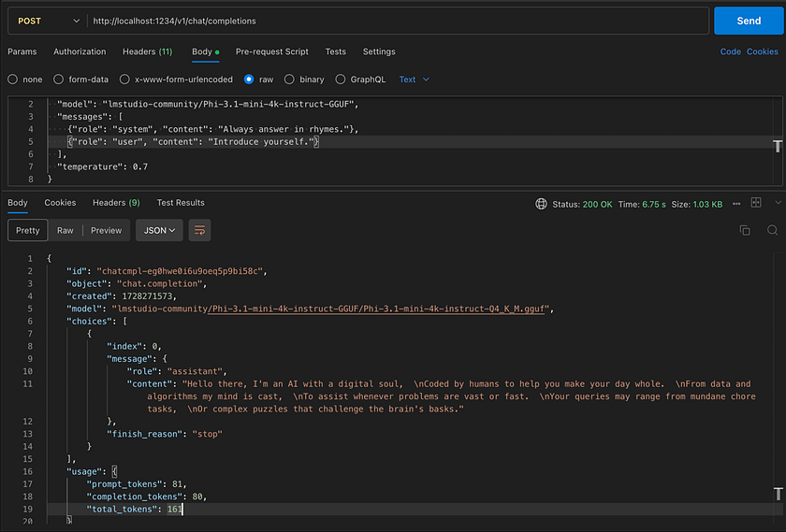The image size is (786, 532).
Task: Copy the response body with copy icon
Action: [745, 230]
